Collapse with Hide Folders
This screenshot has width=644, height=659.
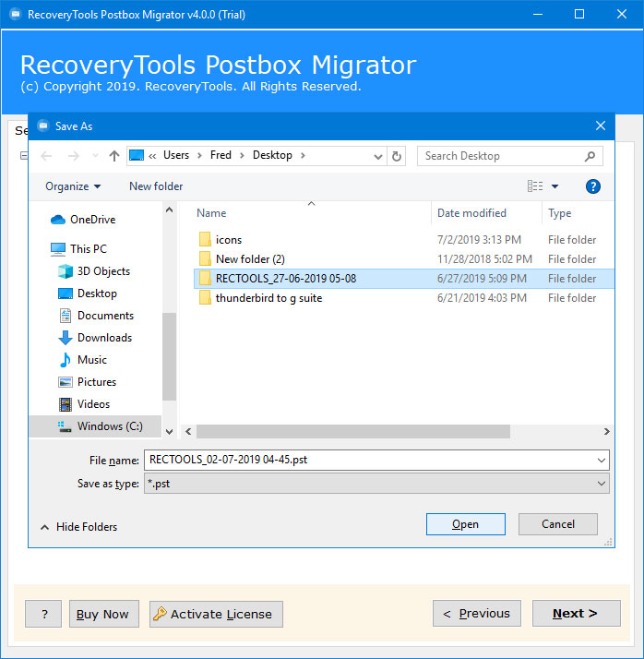click(x=79, y=527)
